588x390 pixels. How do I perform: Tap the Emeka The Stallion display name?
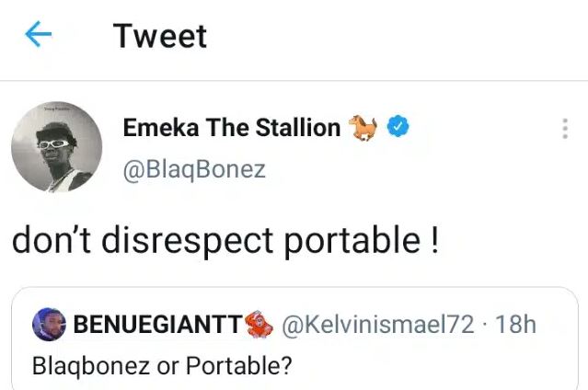[231, 128]
